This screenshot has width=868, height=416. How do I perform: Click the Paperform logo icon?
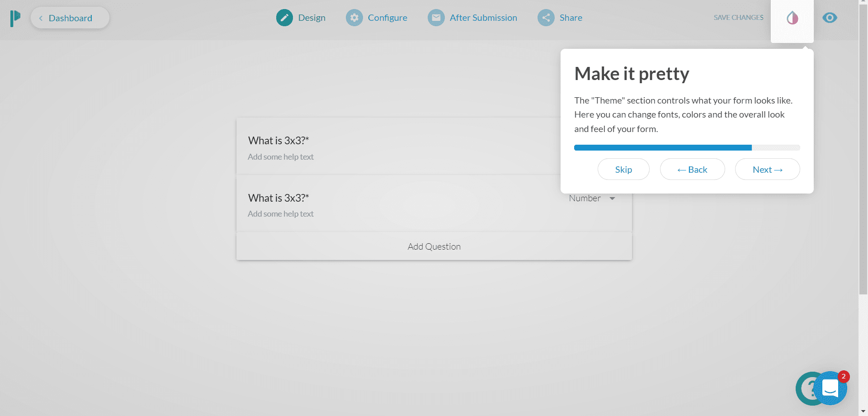point(15,18)
